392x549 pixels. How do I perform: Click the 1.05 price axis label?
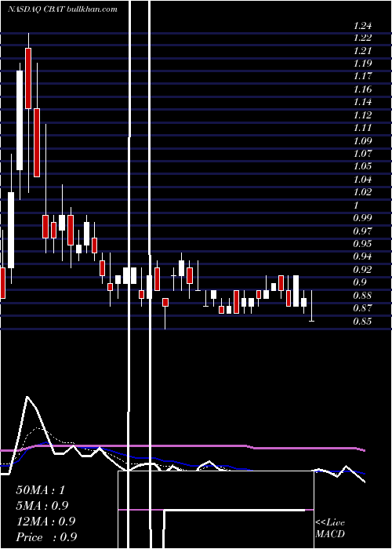coord(362,166)
